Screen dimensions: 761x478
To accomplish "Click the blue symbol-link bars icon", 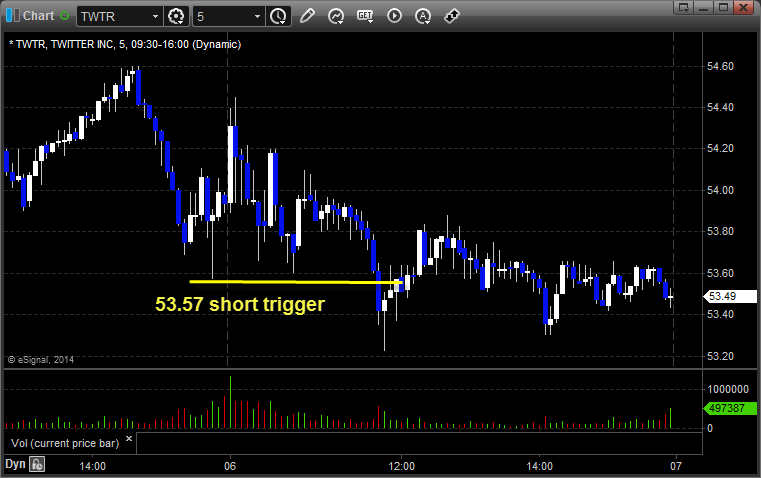I will 13,16.
